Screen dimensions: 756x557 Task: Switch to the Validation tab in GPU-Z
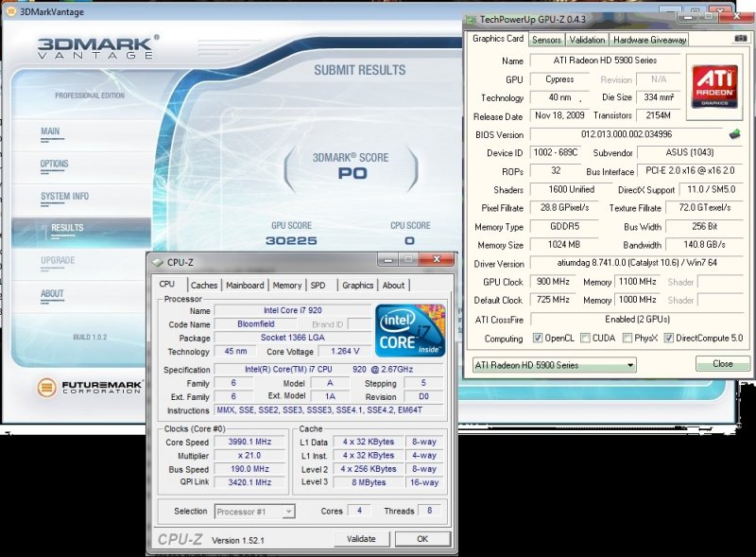click(x=587, y=40)
